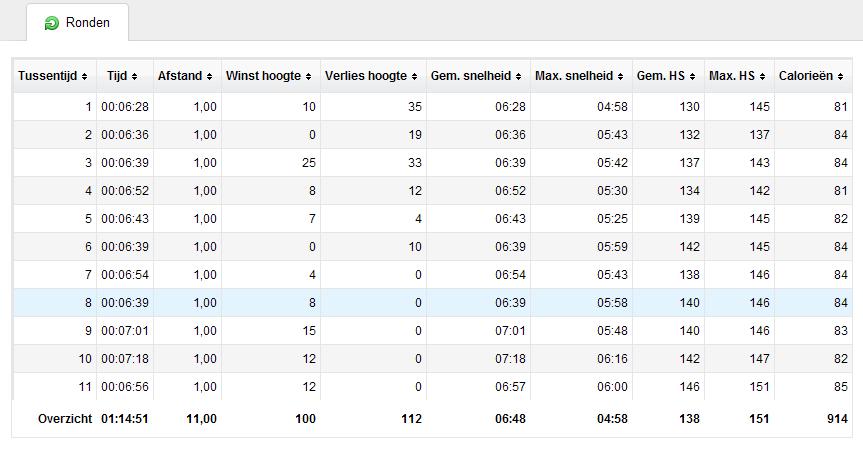Open the Ronden tab
The image size is (863, 449).
click(x=78, y=23)
